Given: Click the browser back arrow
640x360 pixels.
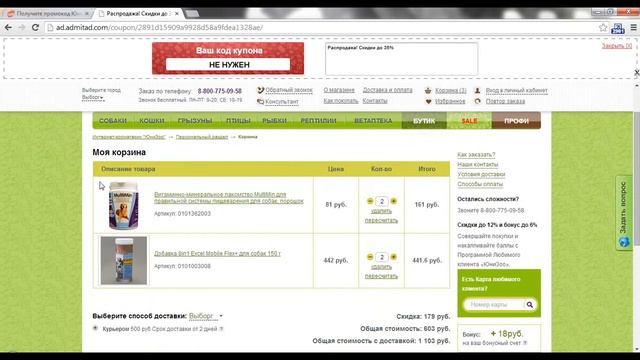Looking at the screenshot, I should click(8, 27).
